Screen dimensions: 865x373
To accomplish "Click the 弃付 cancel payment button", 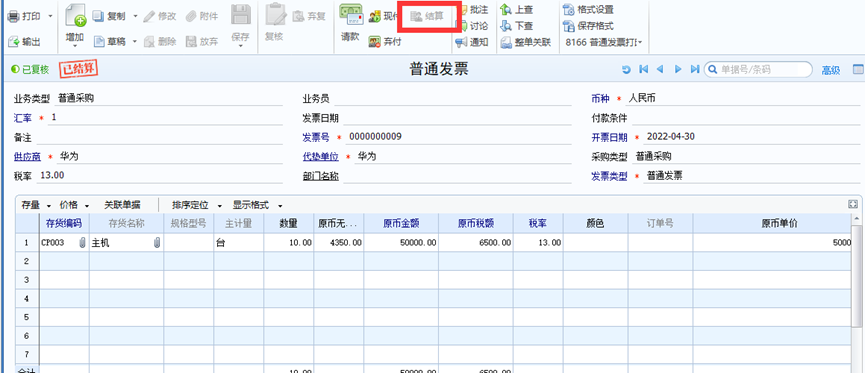I will click(x=385, y=42).
